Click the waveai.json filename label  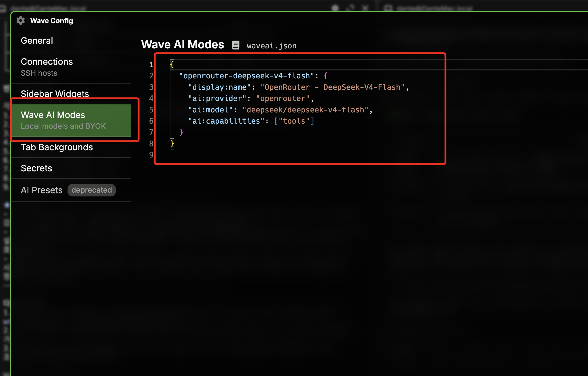click(272, 46)
